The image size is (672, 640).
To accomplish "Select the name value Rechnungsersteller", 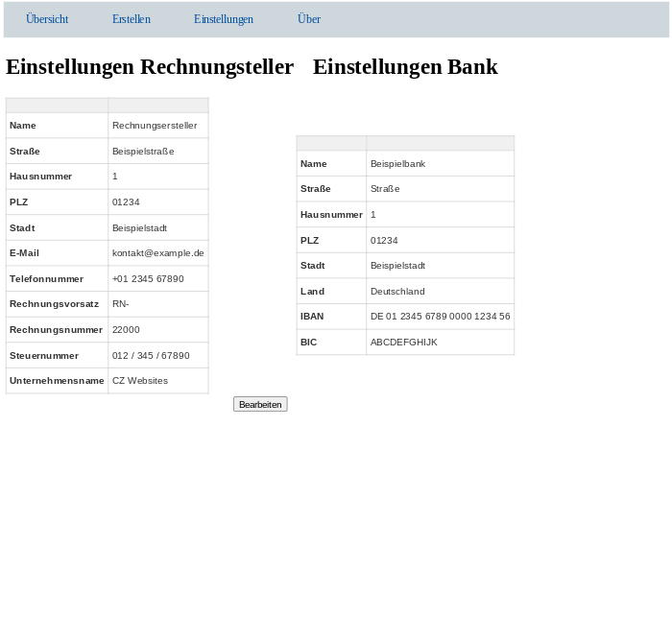I will click(x=154, y=126).
